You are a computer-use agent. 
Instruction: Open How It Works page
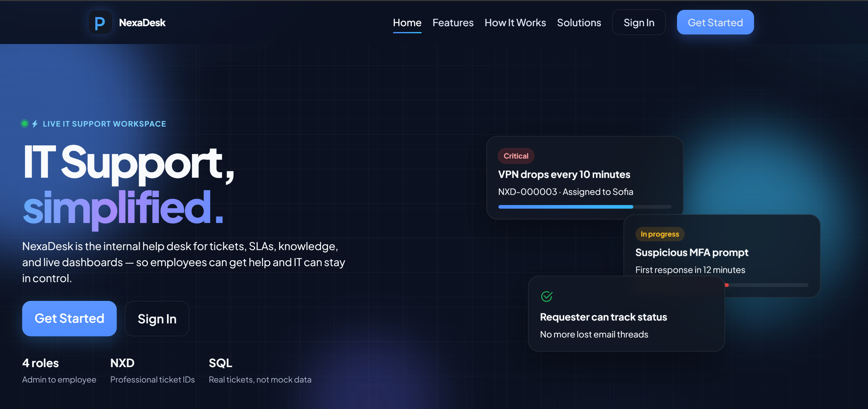click(x=515, y=22)
